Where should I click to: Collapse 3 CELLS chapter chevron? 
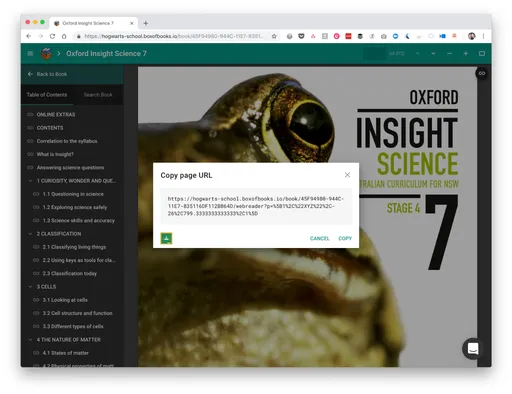[30, 287]
